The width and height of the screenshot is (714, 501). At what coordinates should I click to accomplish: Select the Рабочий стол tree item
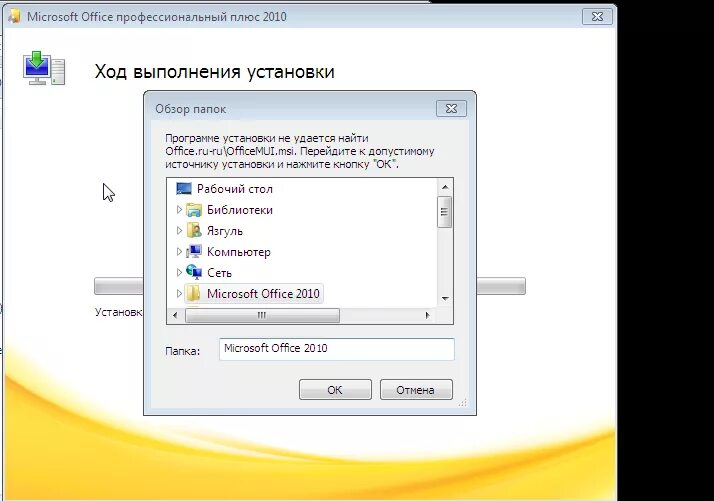235,189
